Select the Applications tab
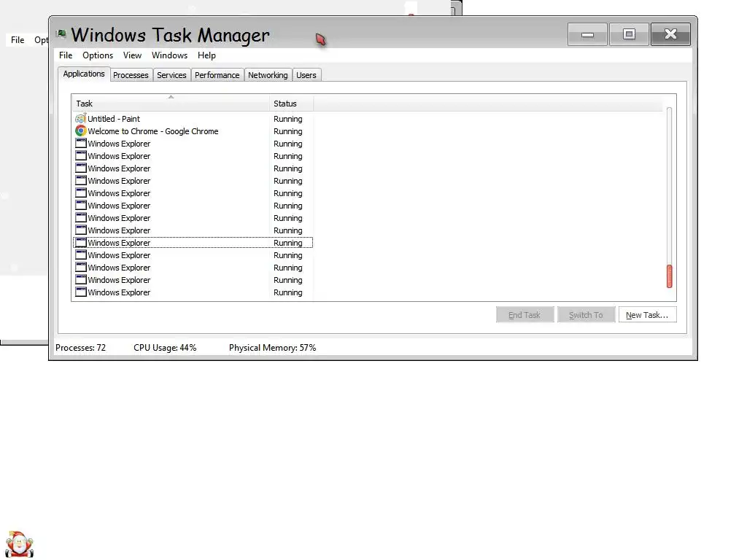 84,74
